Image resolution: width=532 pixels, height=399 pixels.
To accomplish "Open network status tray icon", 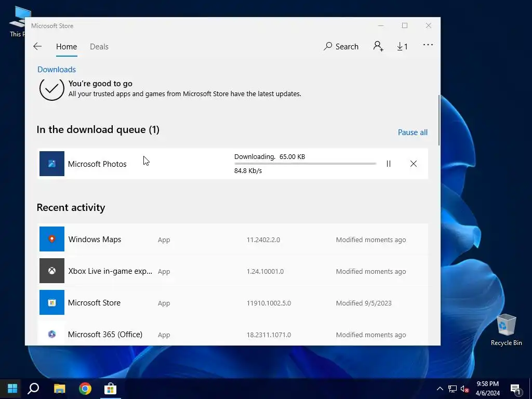I will click(x=453, y=389).
